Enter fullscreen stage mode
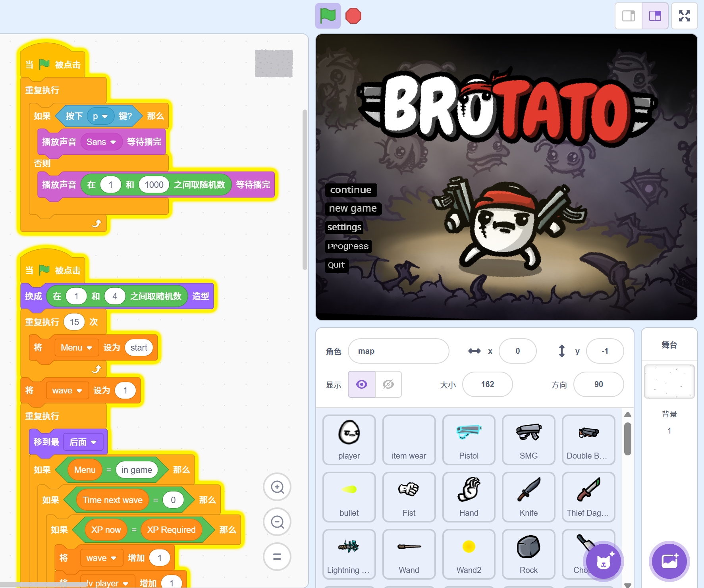704x588 pixels. tap(684, 16)
